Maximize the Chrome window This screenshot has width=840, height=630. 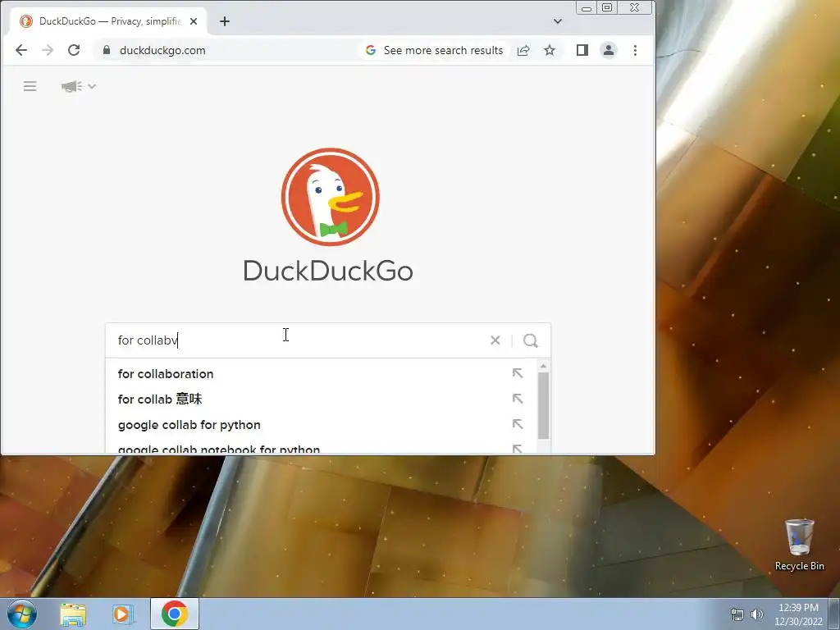pos(607,7)
